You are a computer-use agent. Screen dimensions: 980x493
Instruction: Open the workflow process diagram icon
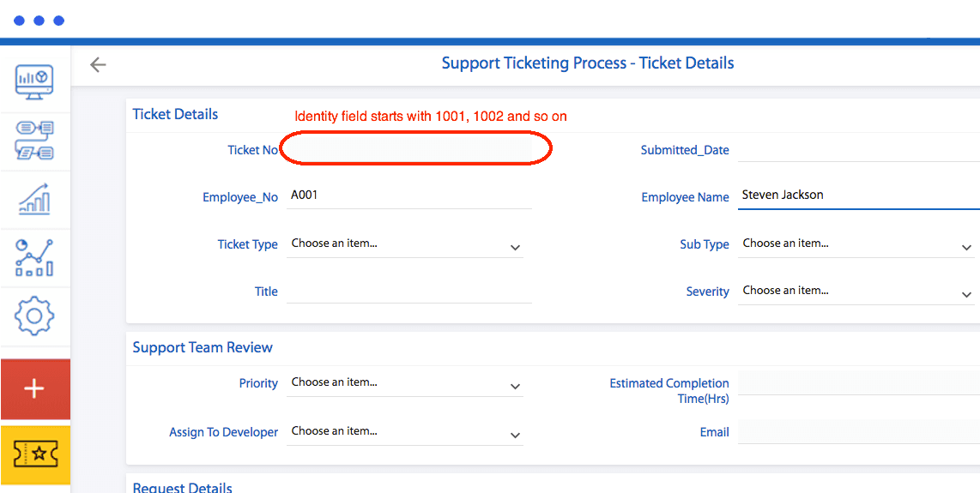(34, 140)
